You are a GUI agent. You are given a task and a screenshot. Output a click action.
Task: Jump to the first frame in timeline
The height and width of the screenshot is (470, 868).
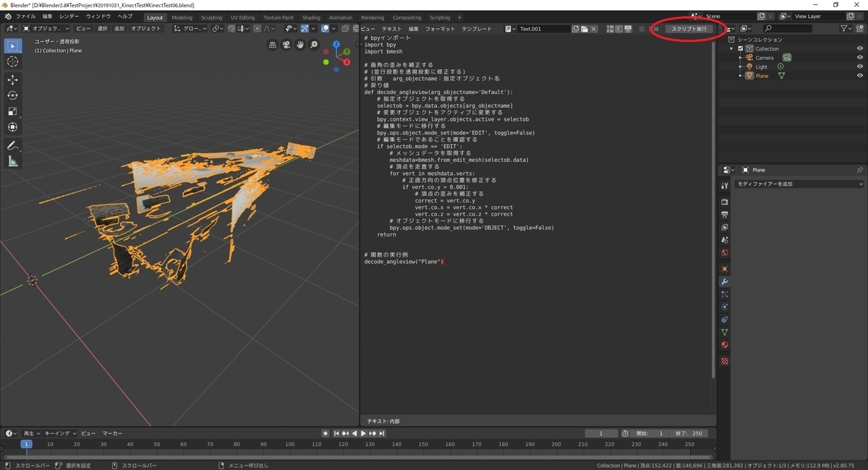click(337, 433)
